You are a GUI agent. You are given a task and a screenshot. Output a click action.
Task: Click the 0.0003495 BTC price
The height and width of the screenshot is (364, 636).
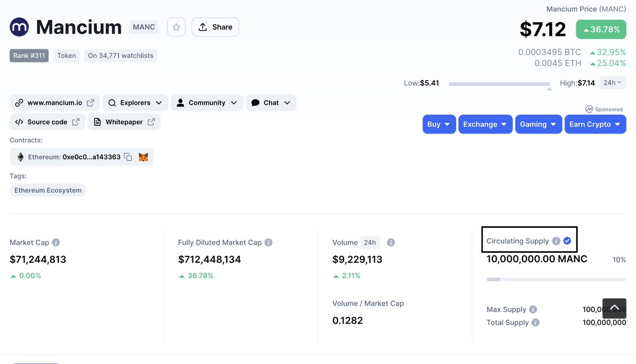point(550,52)
